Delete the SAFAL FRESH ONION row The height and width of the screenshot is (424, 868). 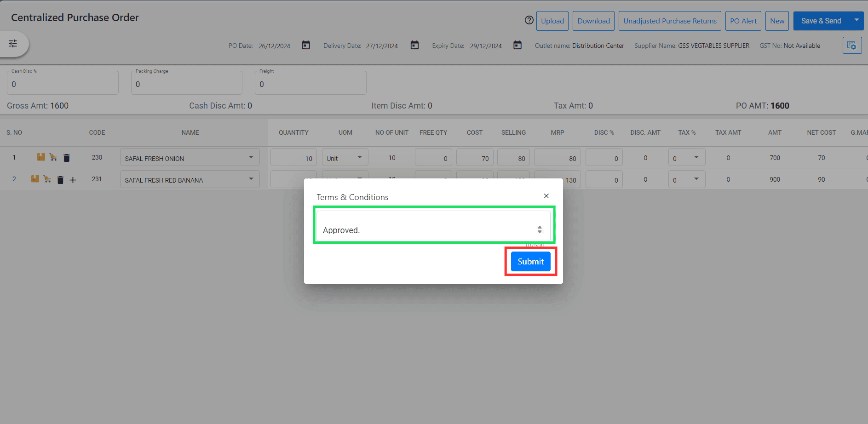(67, 158)
